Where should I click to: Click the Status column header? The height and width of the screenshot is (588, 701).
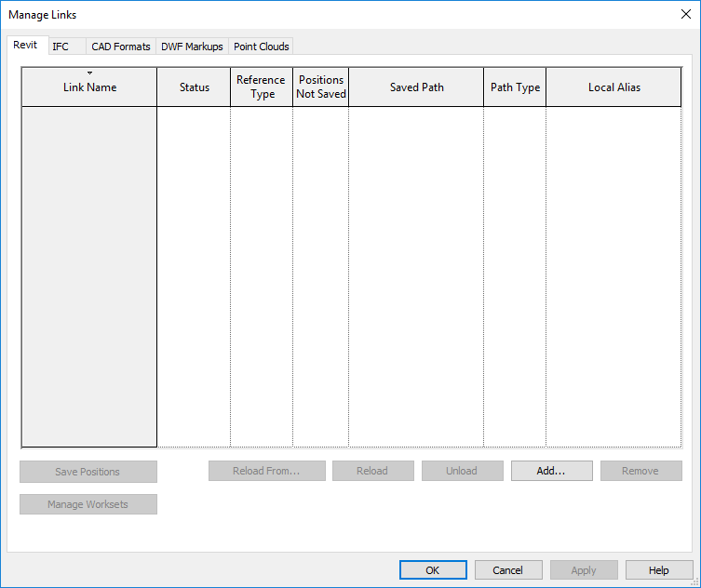tap(194, 87)
